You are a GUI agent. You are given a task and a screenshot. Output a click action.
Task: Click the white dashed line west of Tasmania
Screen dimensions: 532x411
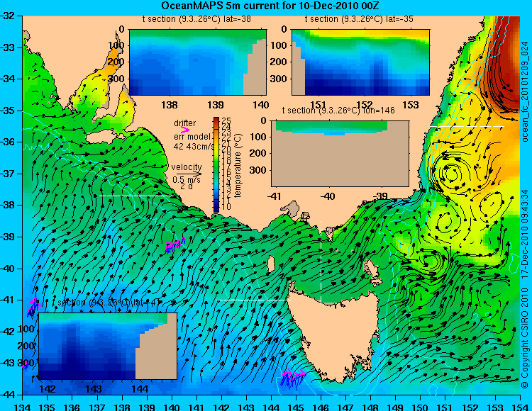(x=253, y=300)
